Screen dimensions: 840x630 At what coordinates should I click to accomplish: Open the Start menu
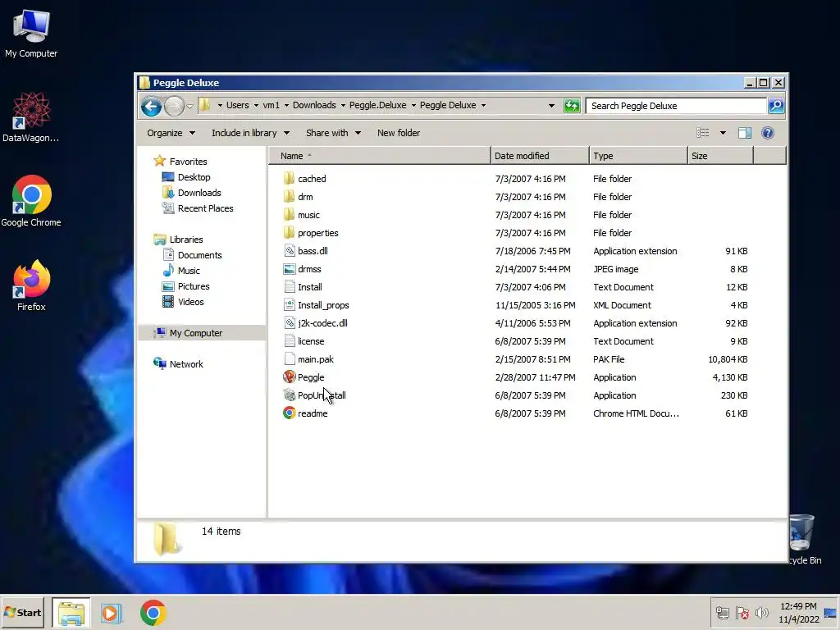point(22,613)
